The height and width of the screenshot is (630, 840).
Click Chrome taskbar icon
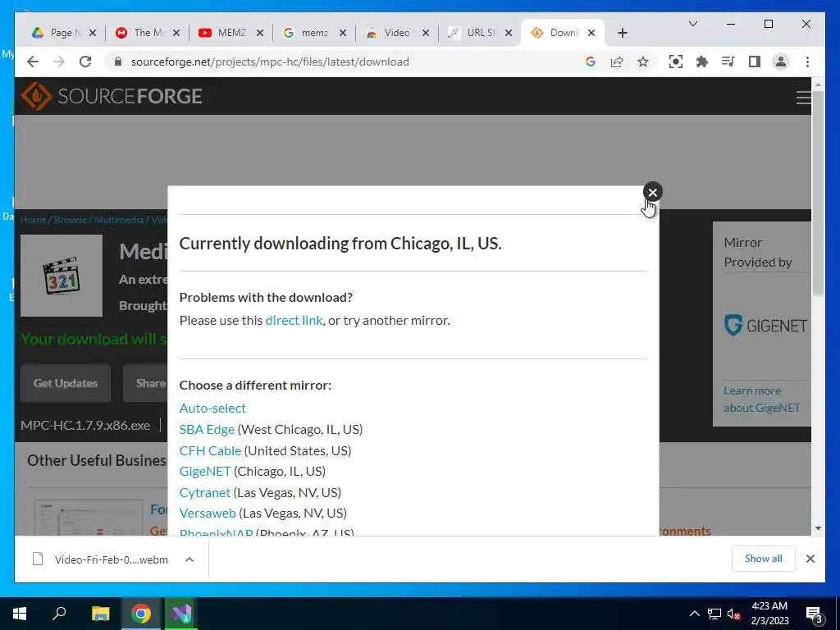pos(141,614)
